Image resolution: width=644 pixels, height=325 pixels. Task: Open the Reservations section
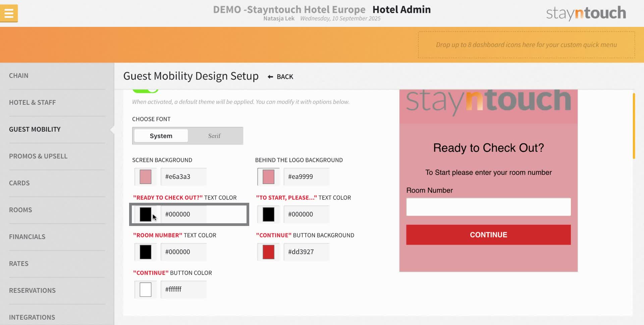tap(33, 290)
